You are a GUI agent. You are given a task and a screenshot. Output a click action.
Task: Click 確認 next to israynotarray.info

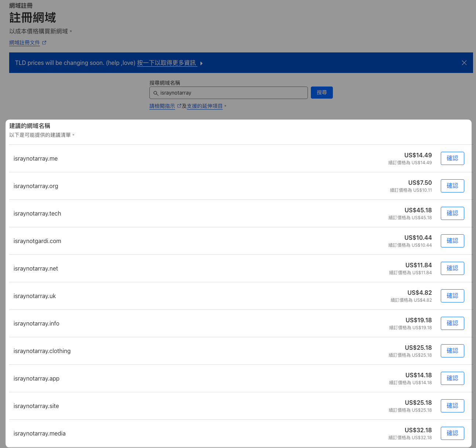(x=452, y=323)
